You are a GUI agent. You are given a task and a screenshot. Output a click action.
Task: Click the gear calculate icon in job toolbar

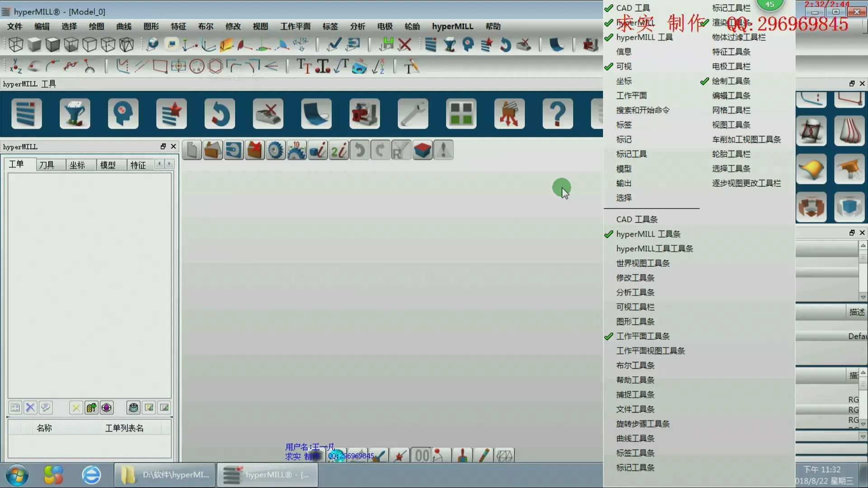pyautogui.click(x=275, y=150)
